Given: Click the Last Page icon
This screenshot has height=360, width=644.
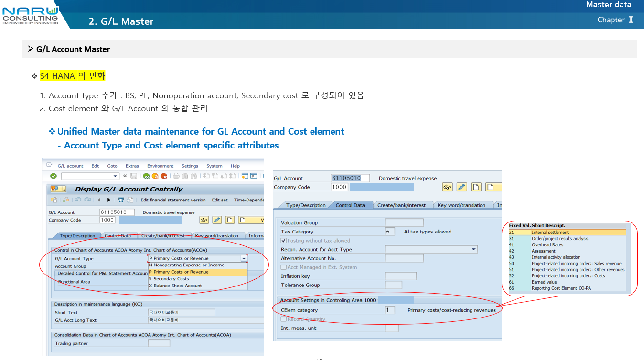Looking at the screenshot, I should point(233,176).
